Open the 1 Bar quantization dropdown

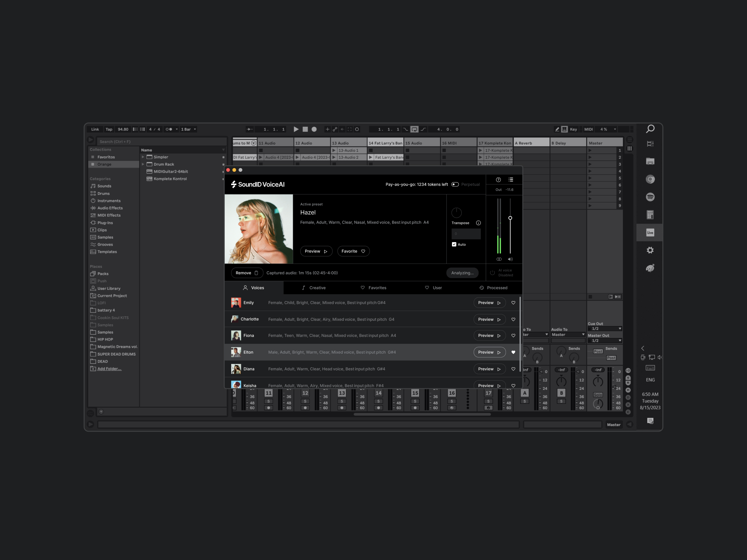[188, 129]
